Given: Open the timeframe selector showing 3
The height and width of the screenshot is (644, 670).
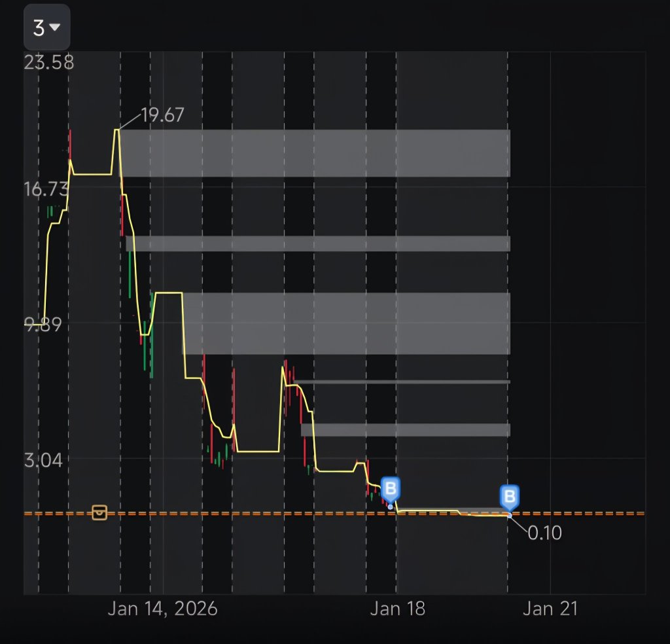Looking at the screenshot, I should point(42,27).
